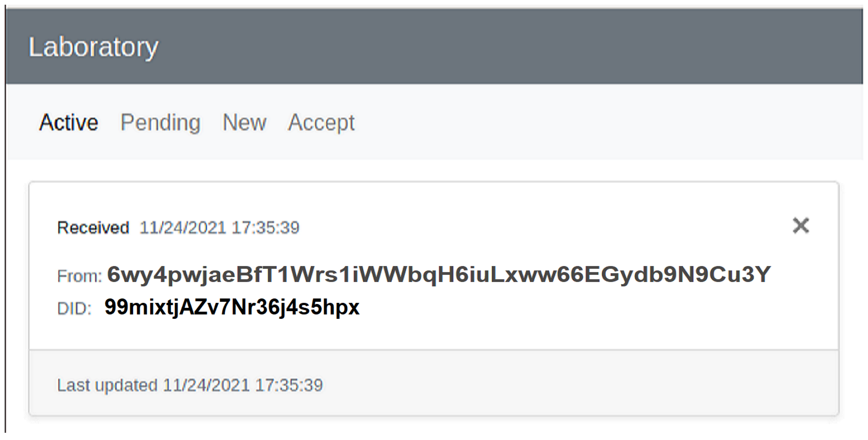Image resolution: width=868 pixels, height=440 pixels.
Task: Click the empty area of the gray header bar
Action: [506, 47]
